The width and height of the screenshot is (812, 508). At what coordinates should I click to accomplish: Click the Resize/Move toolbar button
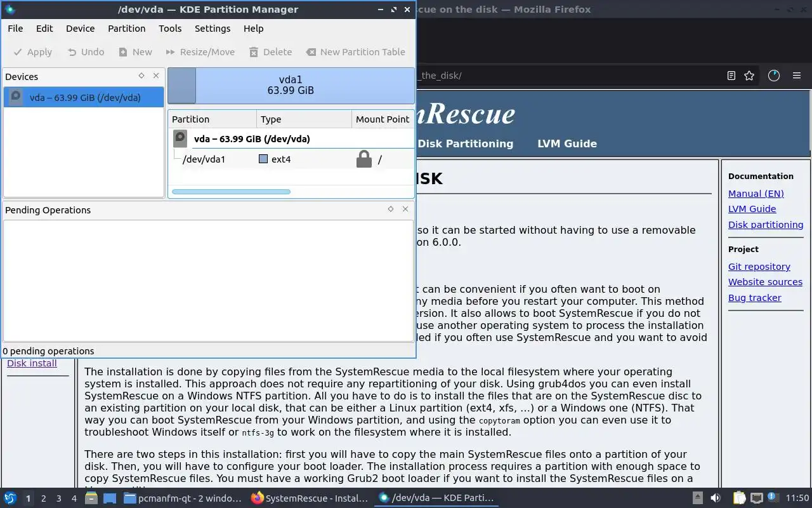tap(200, 52)
